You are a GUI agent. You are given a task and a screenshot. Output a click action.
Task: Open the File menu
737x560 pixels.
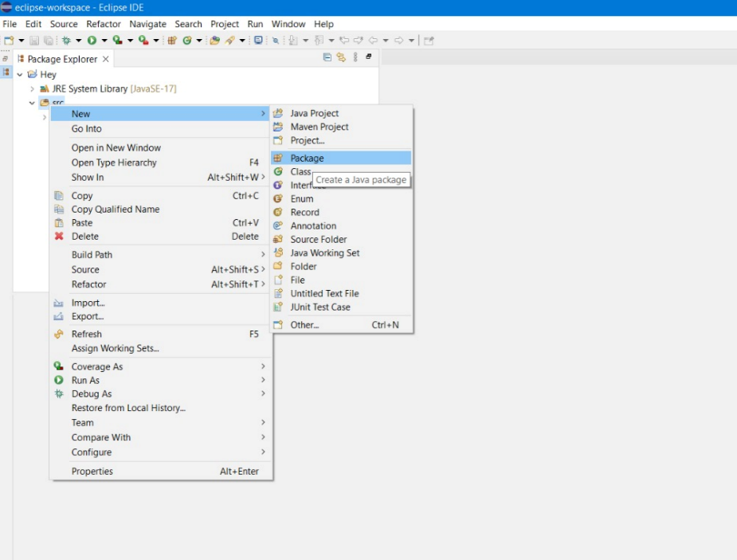[x=10, y=24]
